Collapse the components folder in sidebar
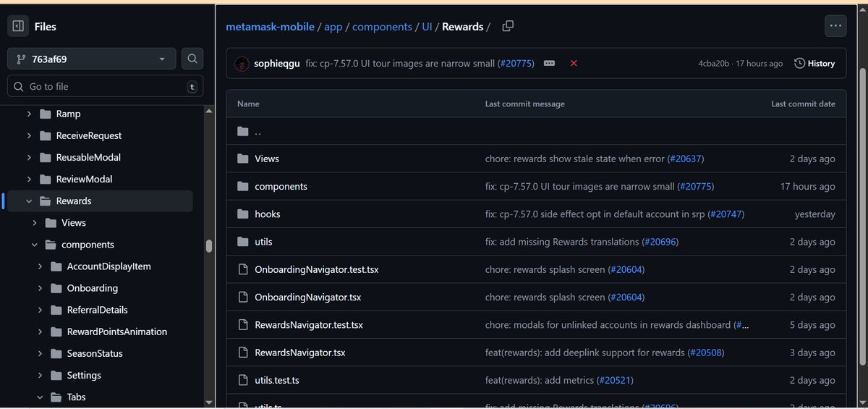 point(35,245)
